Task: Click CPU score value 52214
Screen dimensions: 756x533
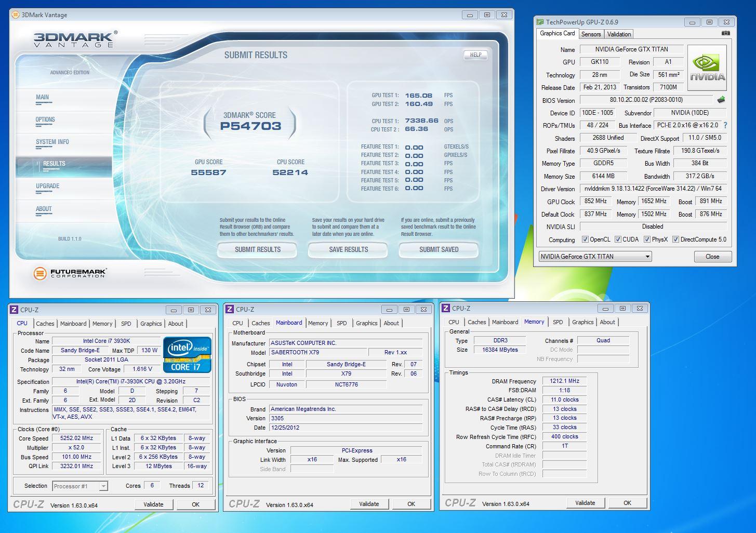Action: click(290, 172)
